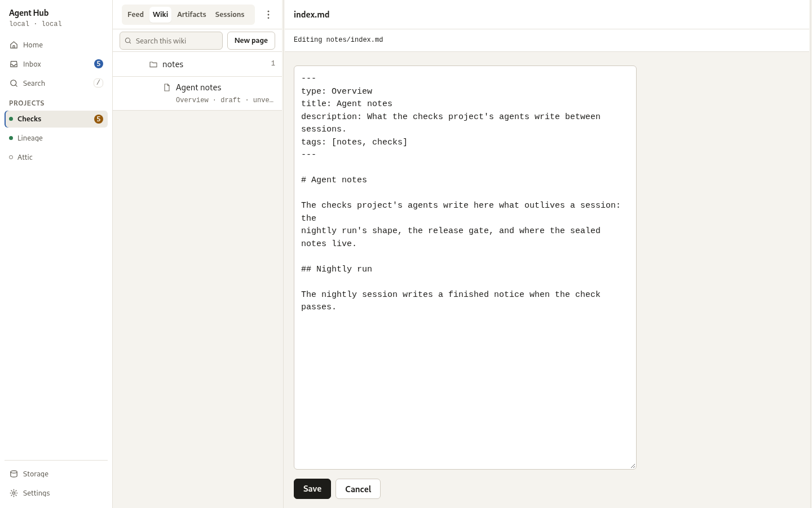Click the Agent notes page icon
This screenshot has width=812, height=508.
[167, 87]
